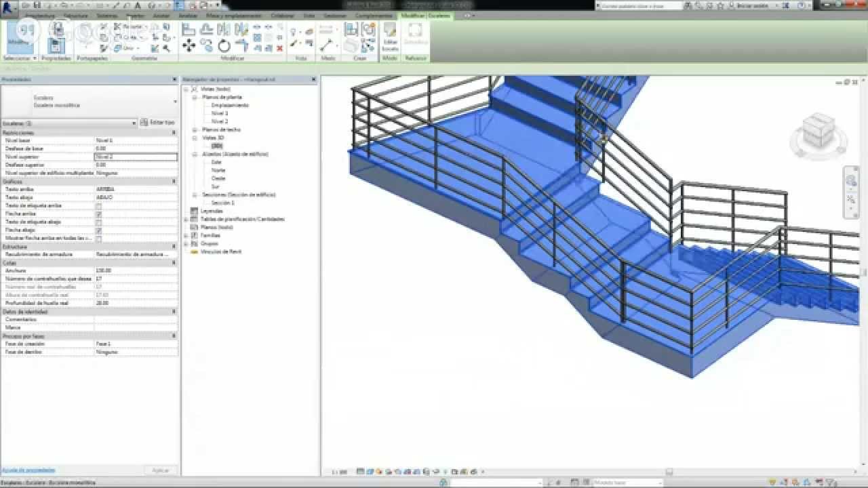Viewport: 868px width, 488px height.
Task: Toggle Mostrar flecha arriba en todas checkbox
Action: [98, 239]
